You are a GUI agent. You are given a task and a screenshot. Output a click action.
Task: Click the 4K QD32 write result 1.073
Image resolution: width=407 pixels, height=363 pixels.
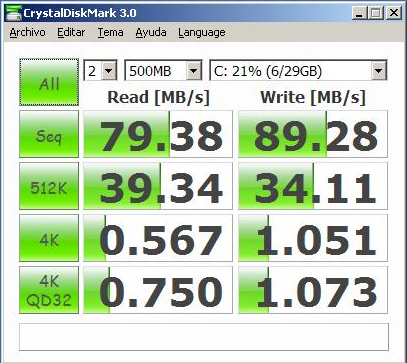313,290
